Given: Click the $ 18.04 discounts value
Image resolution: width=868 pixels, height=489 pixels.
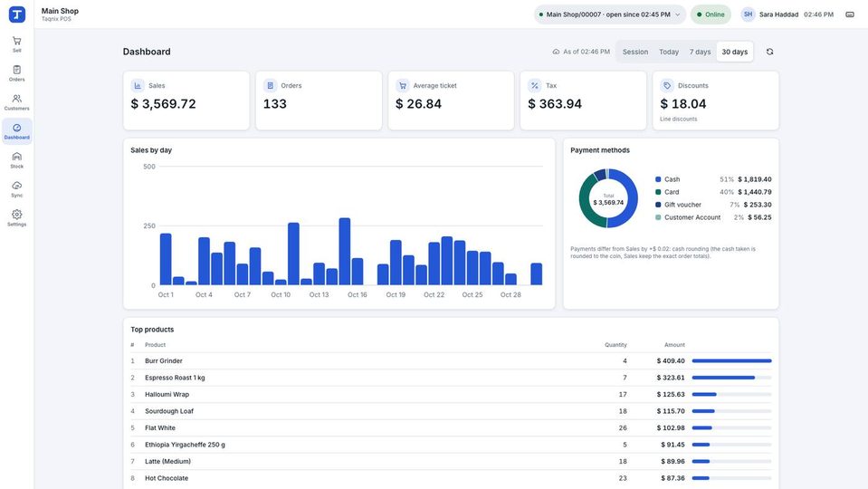Looking at the screenshot, I should [683, 104].
